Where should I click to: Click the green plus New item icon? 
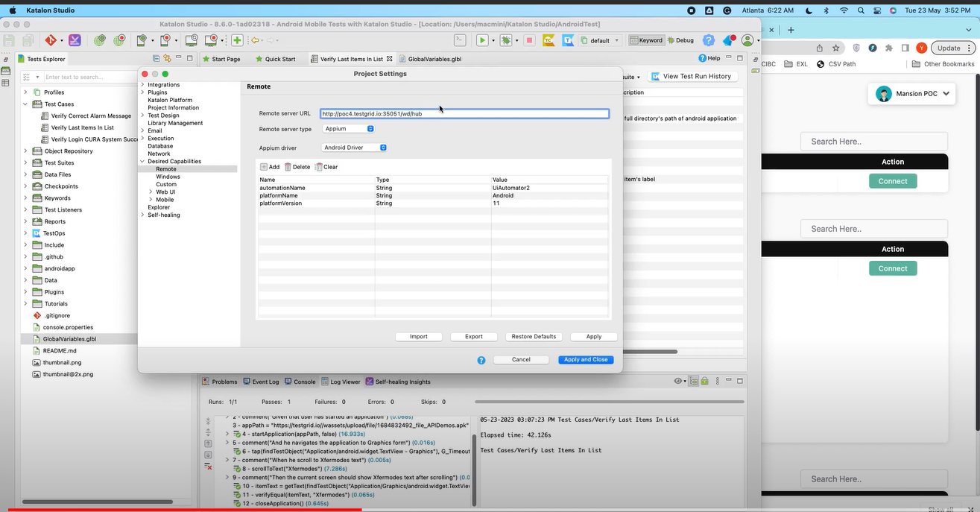[237, 40]
